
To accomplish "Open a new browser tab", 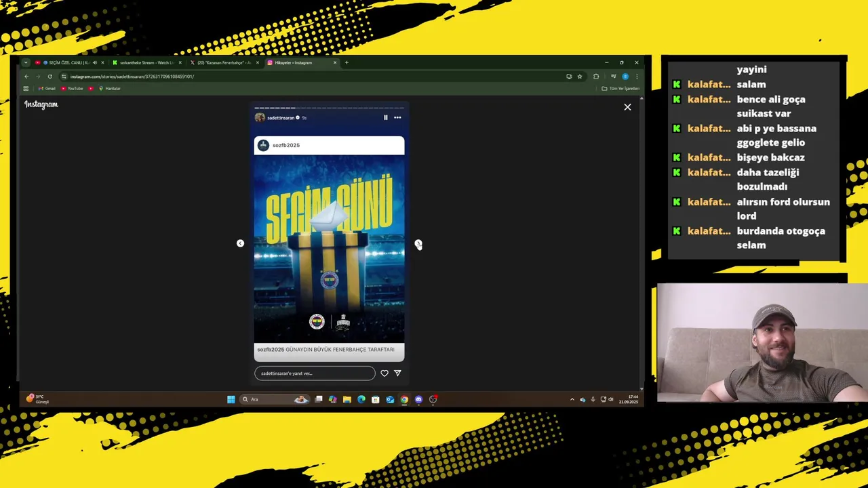I will point(347,62).
